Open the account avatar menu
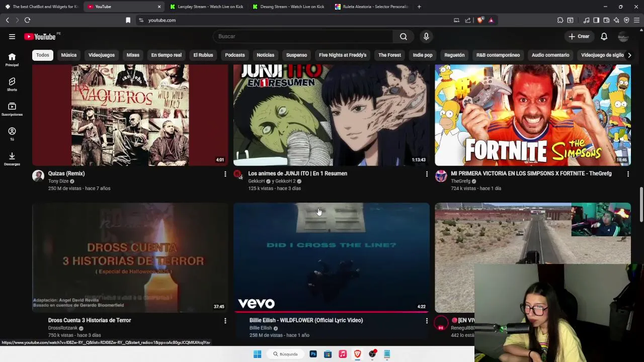This screenshot has width=644, height=362. [623, 36]
